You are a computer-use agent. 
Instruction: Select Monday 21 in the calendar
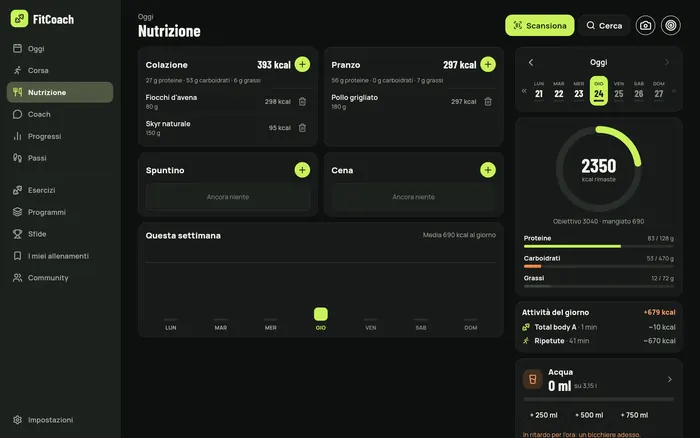(x=539, y=91)
